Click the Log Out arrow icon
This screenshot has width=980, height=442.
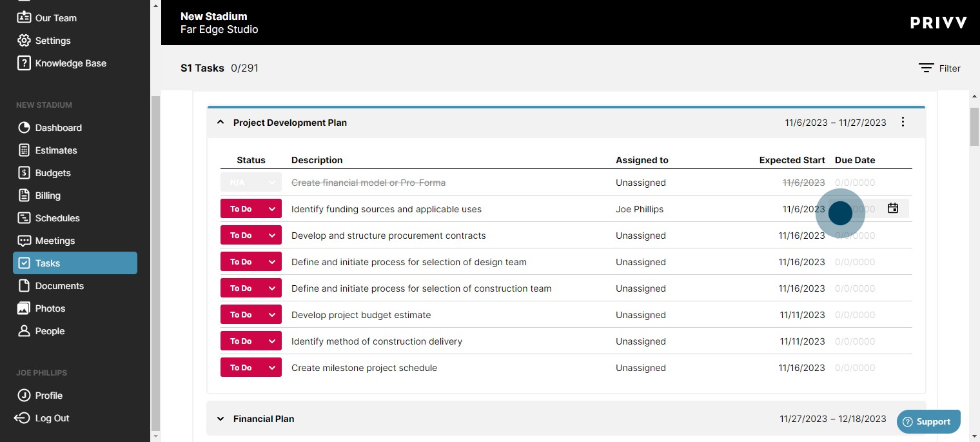tap(22, 418)
